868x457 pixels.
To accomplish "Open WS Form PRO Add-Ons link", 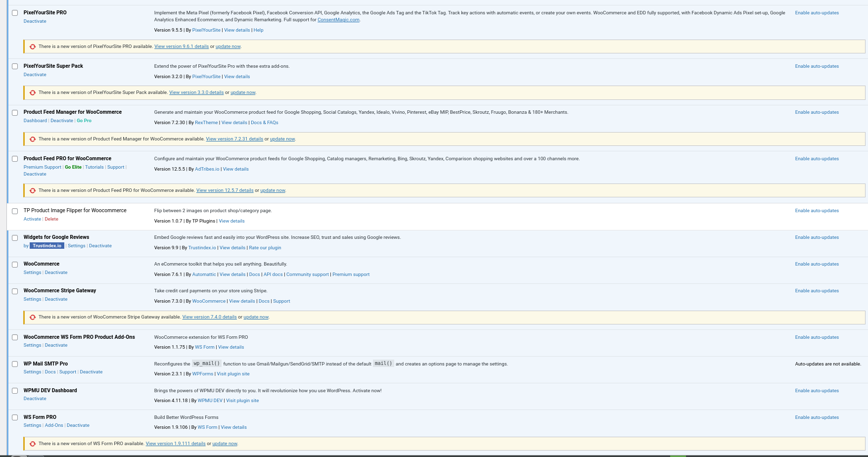I will click(54, 425).
